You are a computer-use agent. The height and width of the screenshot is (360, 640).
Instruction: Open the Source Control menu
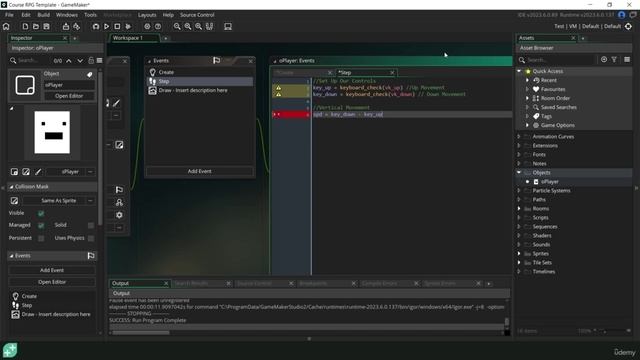(x=197, y=15)
